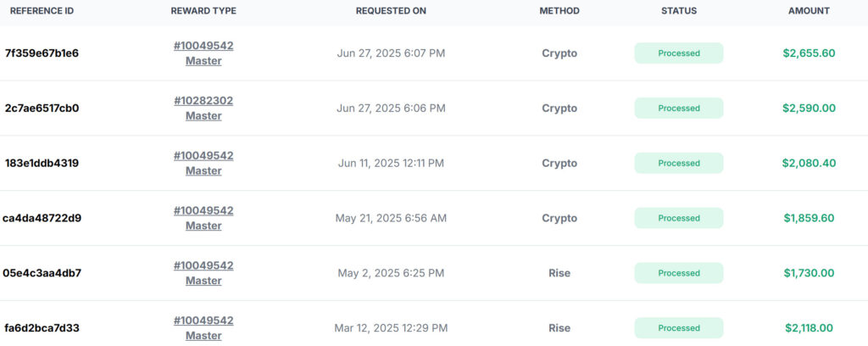Viewport: 868px width, 346px height.
Task: Select reference ID ca4da48722d9
Action: pyautogui.click(x=42, y=218)
